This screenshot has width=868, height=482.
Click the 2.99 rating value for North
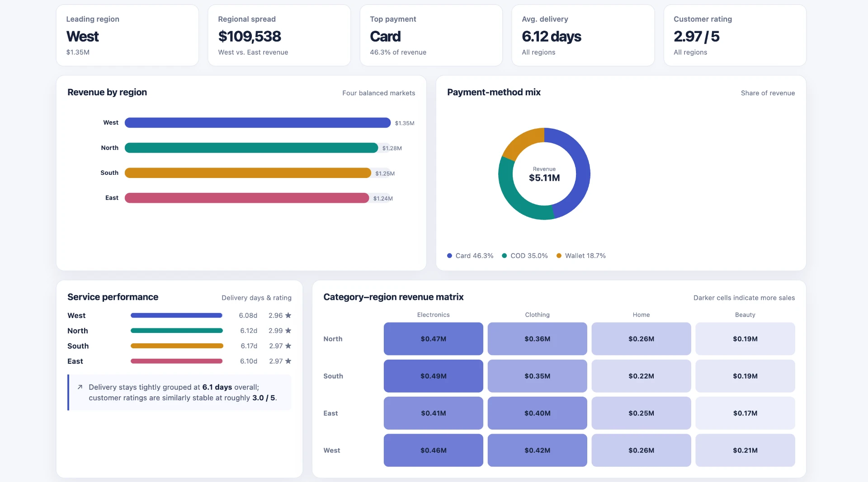[275, 331]
